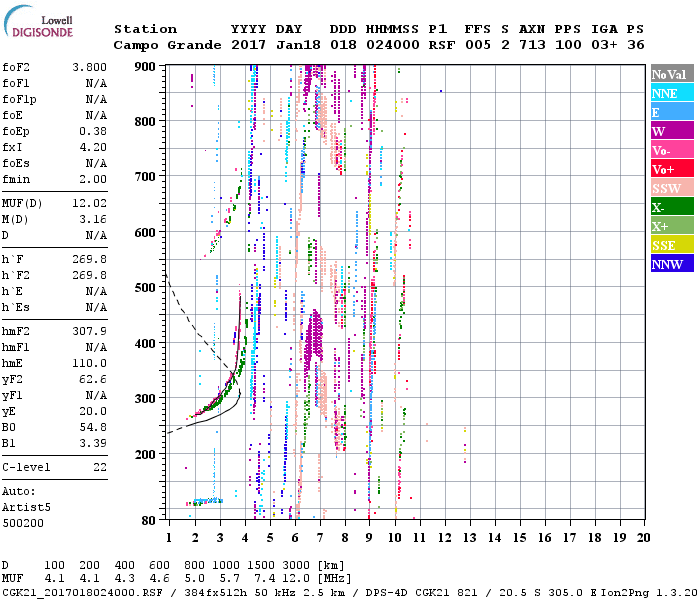
Task: Click the MUF value 7.4 for 1500 km
Action: (264, 579)
